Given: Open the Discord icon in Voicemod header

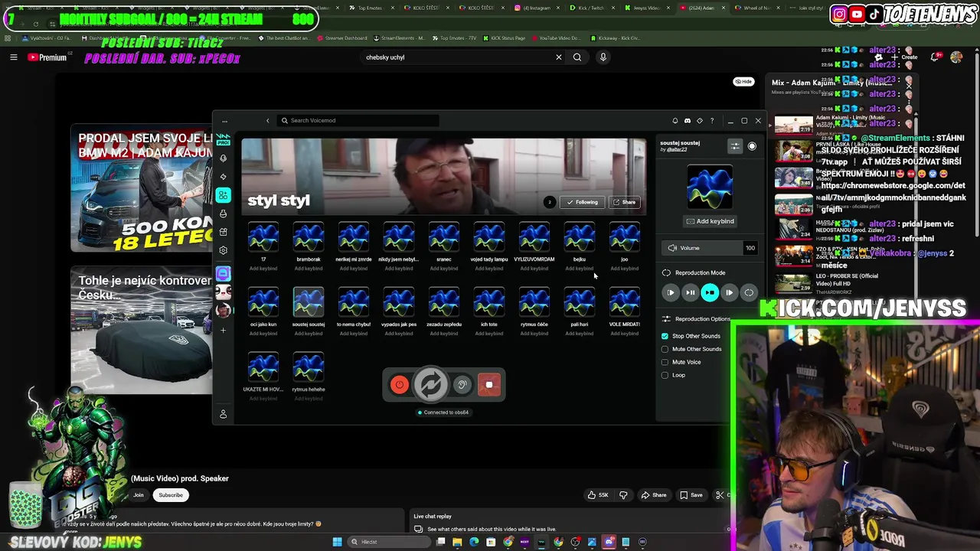Looking at the screenshot, I should [688, 121].
